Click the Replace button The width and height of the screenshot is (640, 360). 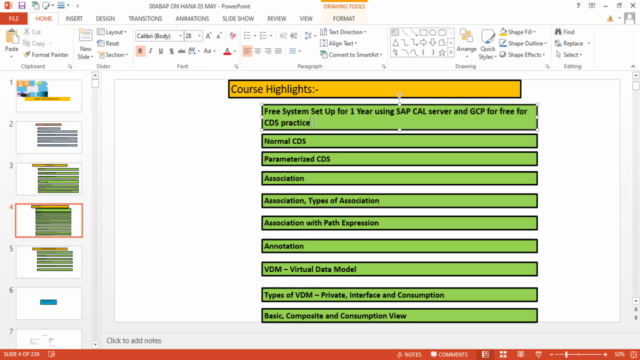[x=571, y=43]
